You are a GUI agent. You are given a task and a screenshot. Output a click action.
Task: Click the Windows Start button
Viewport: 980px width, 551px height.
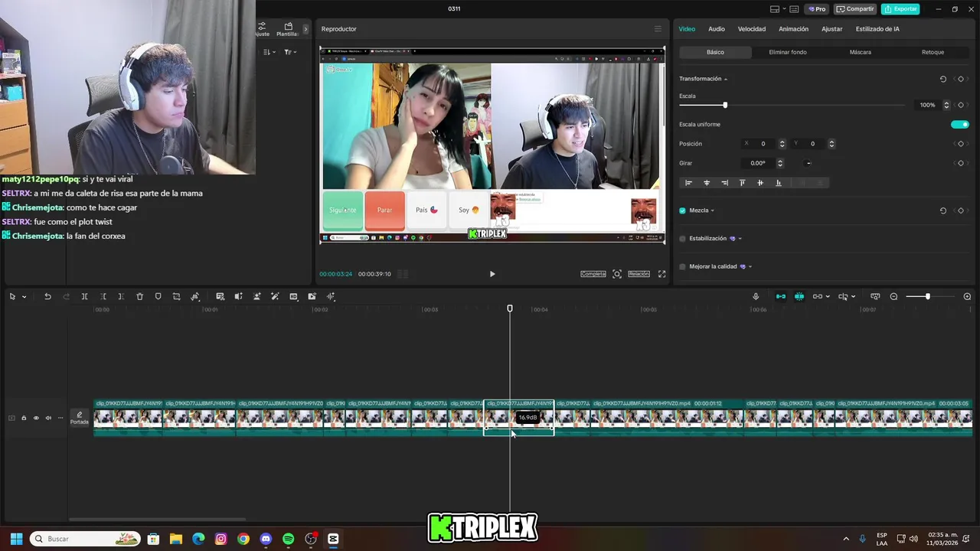click(x=16, y=539)
